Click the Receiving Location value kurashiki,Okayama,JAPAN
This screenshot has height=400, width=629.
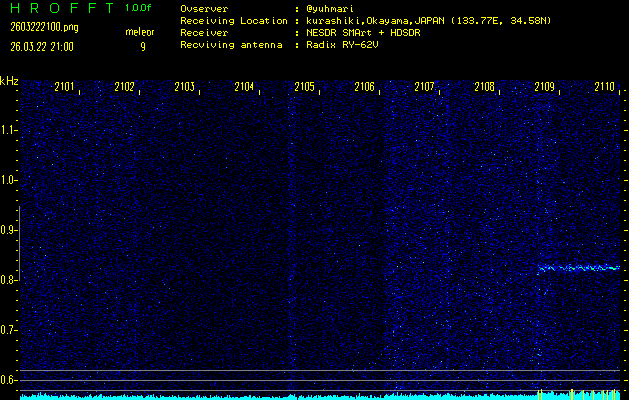(375, 21)
